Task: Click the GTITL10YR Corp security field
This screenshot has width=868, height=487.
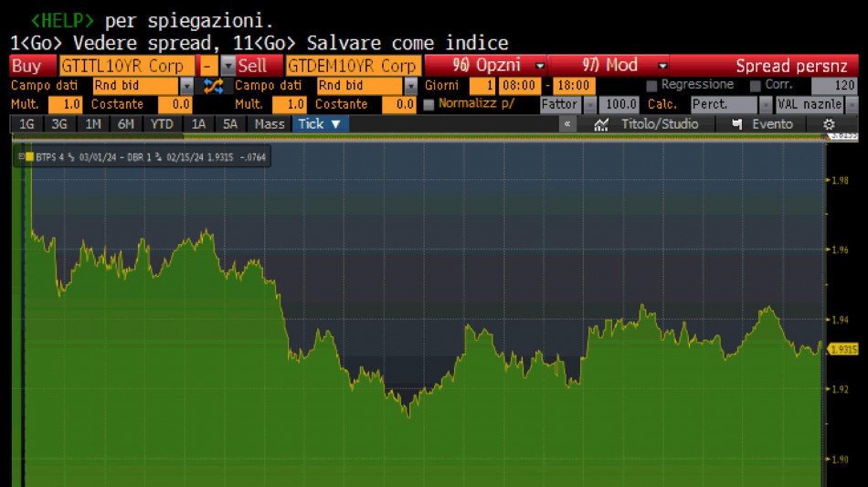Action: pyautogui.click(x=127, y=66)
